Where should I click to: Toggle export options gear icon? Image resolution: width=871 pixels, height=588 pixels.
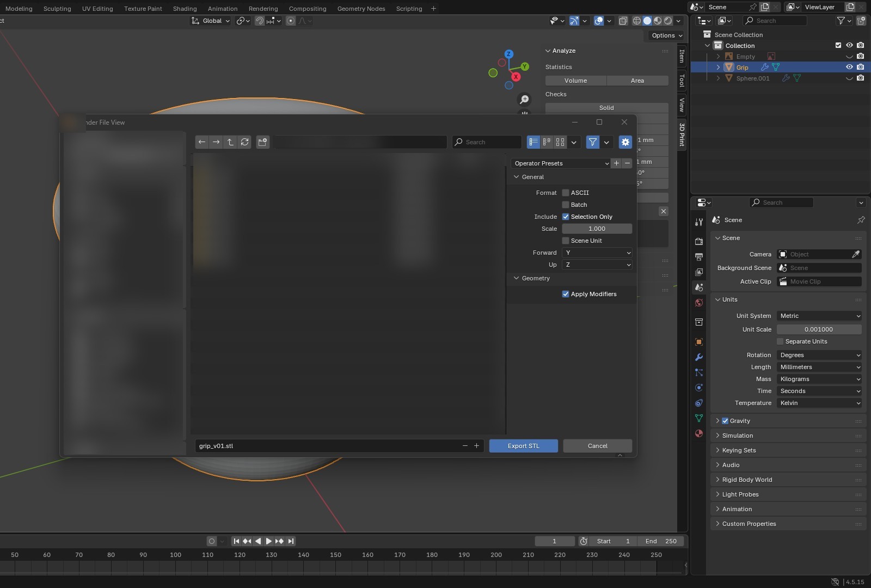(625, 142)
